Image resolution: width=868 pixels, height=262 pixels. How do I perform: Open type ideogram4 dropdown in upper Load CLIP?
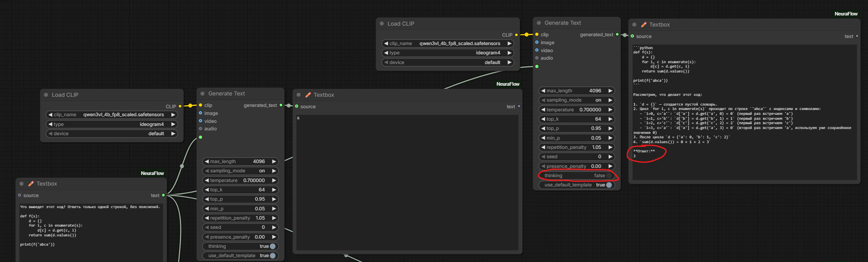[x=447, y=53]
